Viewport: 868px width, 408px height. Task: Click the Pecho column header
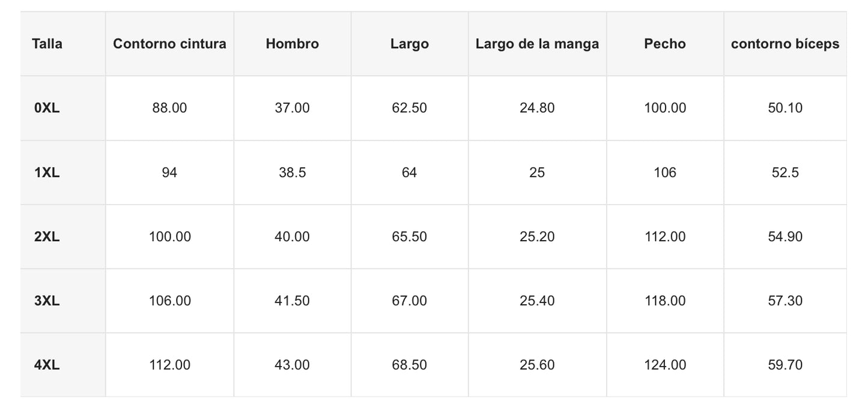tap(664, 44)
